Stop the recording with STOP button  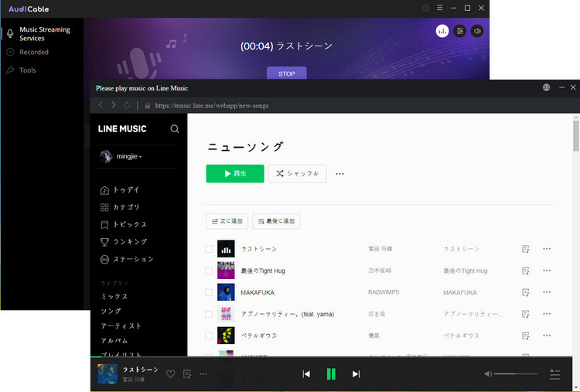[287, 73]
